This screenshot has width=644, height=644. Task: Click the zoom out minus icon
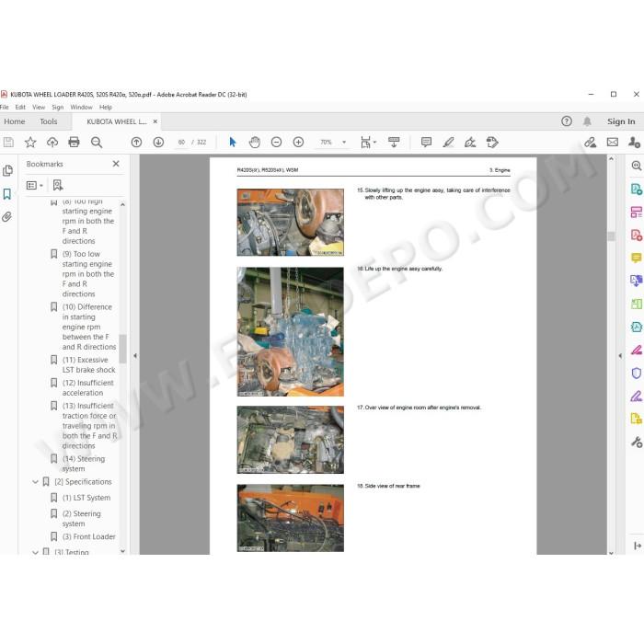pos(276,142)
